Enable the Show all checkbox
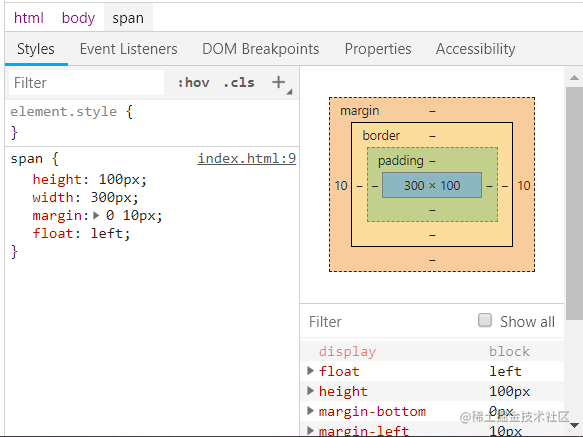The width and height of the screenshot is (583, 437). click(x=485, y=320)
